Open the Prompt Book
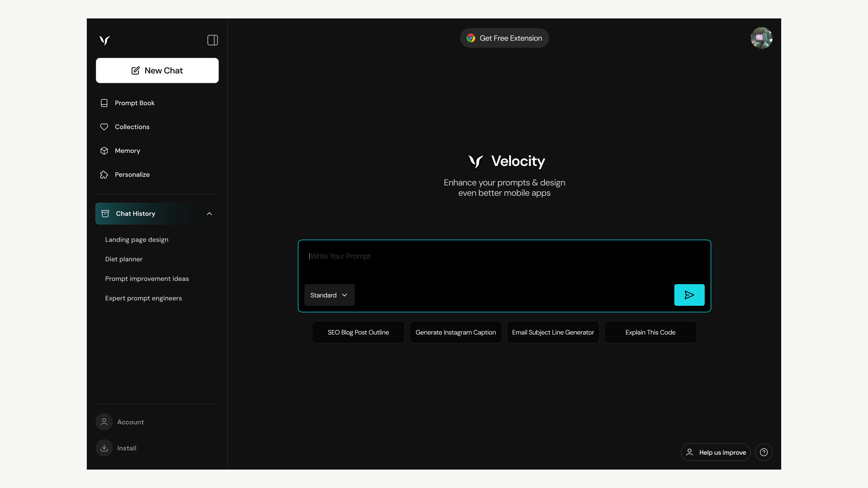 135,103
